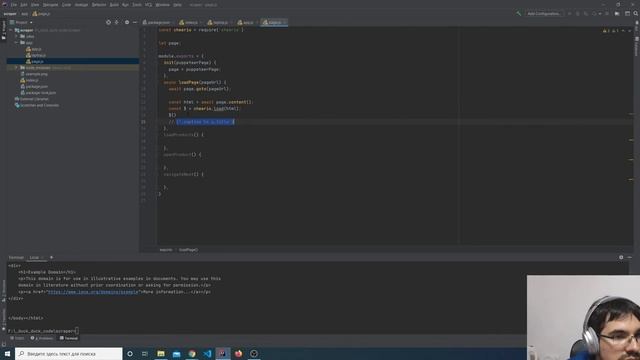Image resolution: width=640 pixels, height=360 pixels.
Task: Click src in the navigation bar breadcrumb
Action: click(24, 14)
